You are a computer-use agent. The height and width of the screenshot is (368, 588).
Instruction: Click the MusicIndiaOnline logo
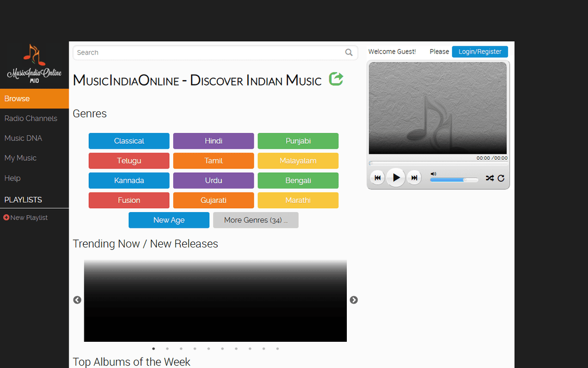pos(34,64)
